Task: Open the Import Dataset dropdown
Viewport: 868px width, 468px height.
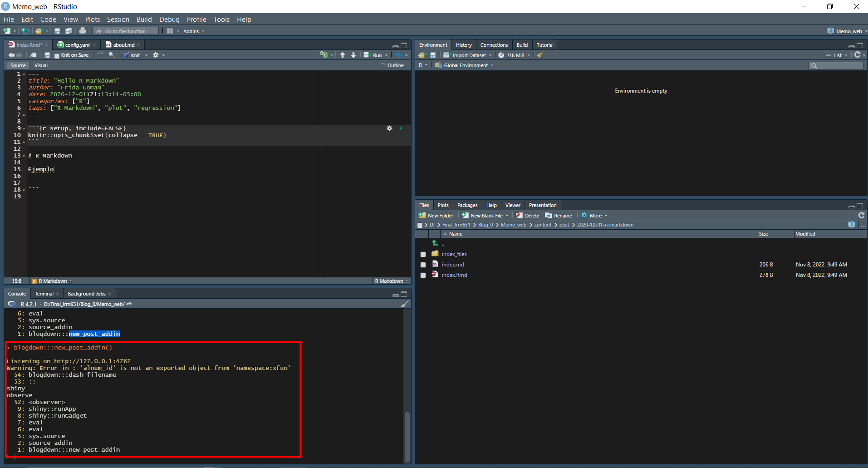Action: pyautogui.click(x=467, y=55)
